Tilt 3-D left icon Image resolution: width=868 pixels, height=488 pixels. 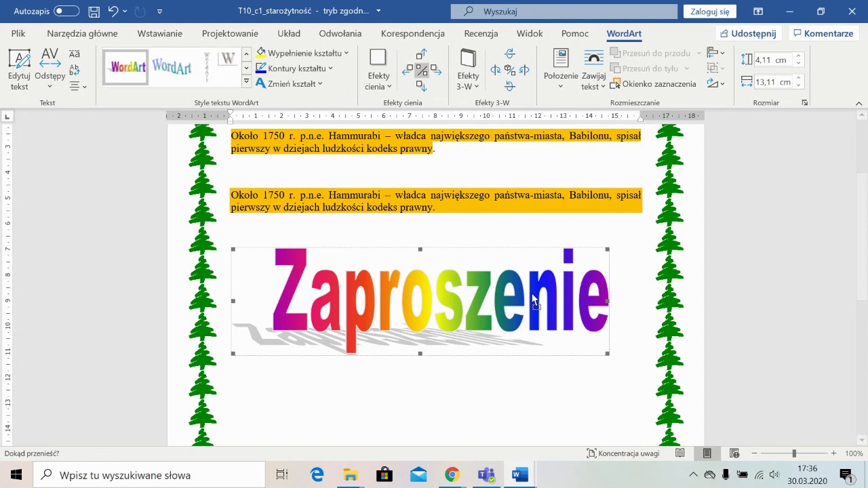(x=495, y=70)
